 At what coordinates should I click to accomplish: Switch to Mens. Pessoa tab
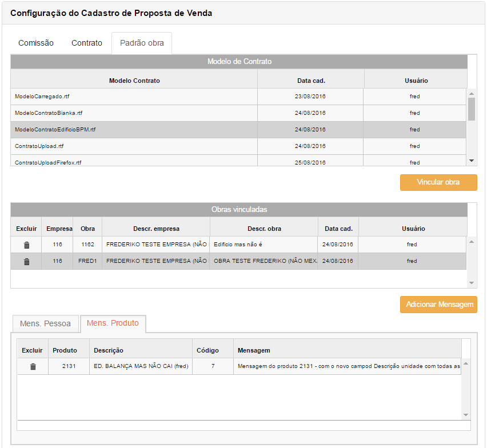tap(45, 323)
